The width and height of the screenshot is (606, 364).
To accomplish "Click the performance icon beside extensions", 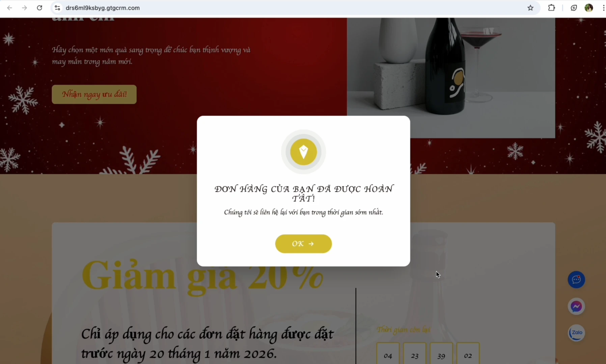I will pyautogui.click(x=574, y=8).
